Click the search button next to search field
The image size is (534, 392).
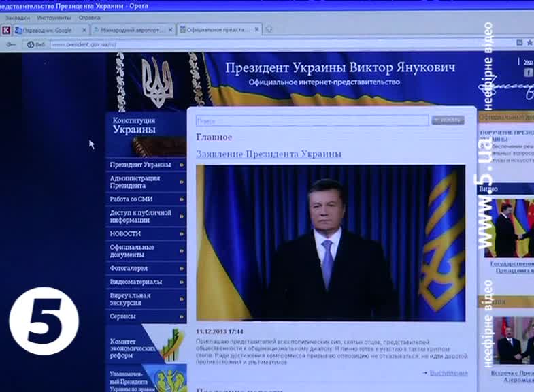click(448, 120)
